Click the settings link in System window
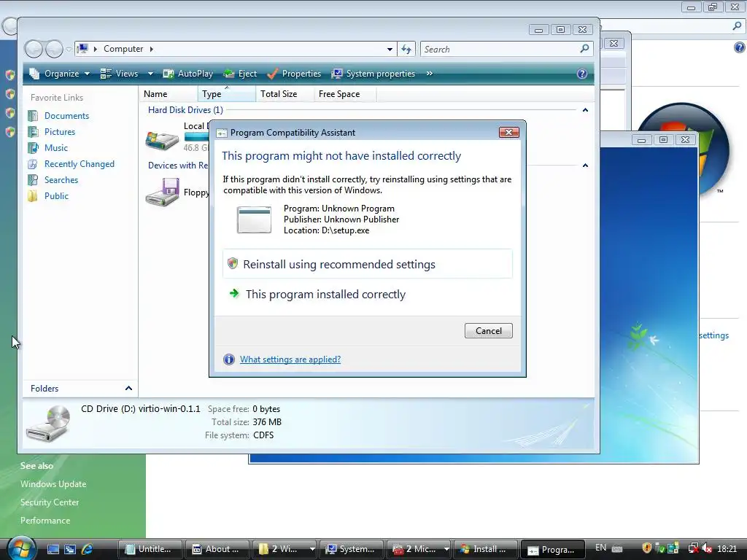The height and width of the screenshot is (560, 747). point(713,335)
